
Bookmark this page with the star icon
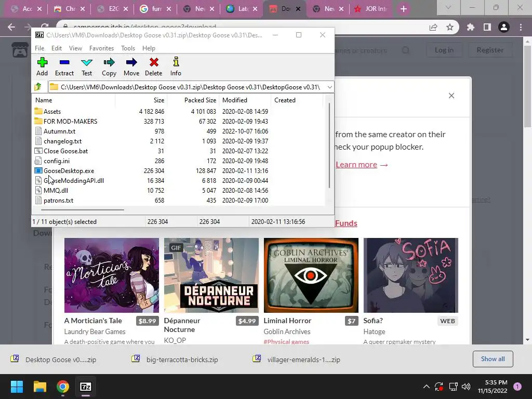[x=450, y=27]
